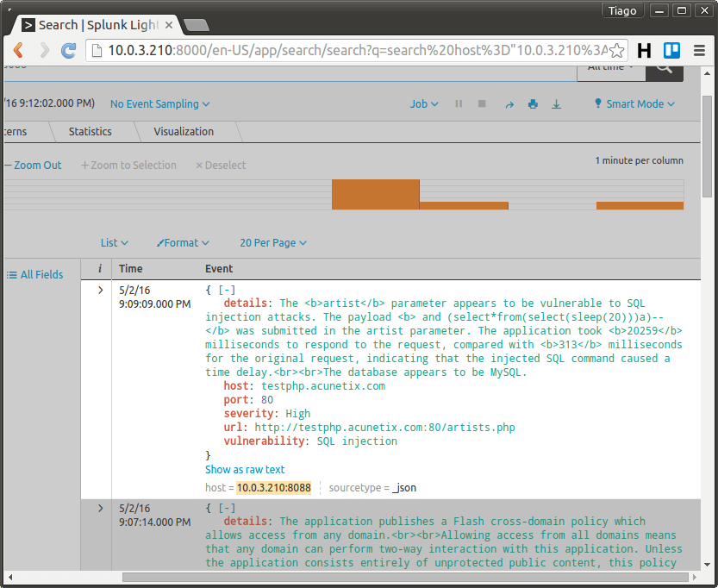Open the Job dropdown
Viewport: 718px width, 588px height.
point(423,104)
